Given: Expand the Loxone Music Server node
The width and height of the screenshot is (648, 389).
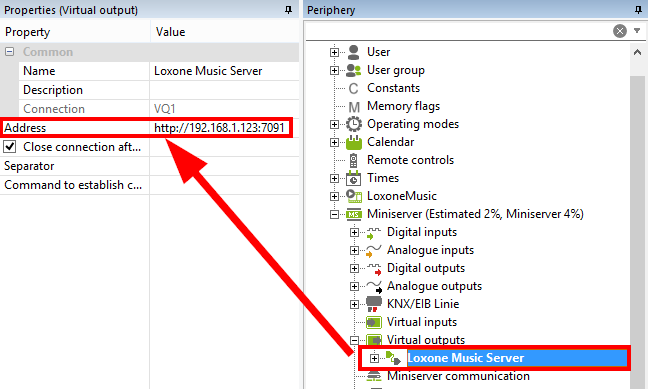Looking at the screenshot, I should [x=374, y=358].
